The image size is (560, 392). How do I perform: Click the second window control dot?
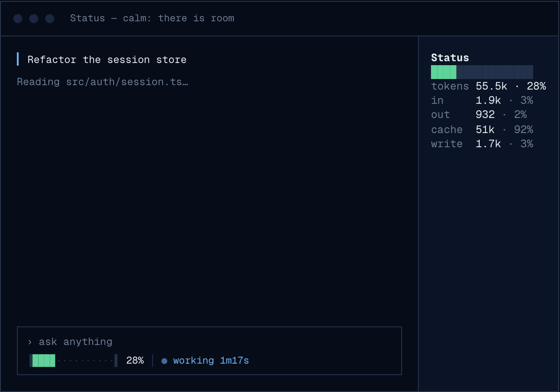pos(34,18)
